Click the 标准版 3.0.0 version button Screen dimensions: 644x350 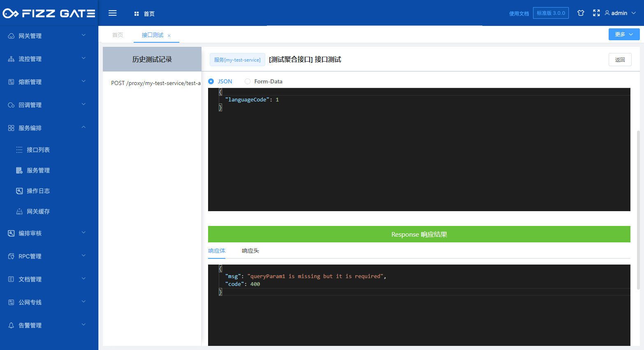551,13
